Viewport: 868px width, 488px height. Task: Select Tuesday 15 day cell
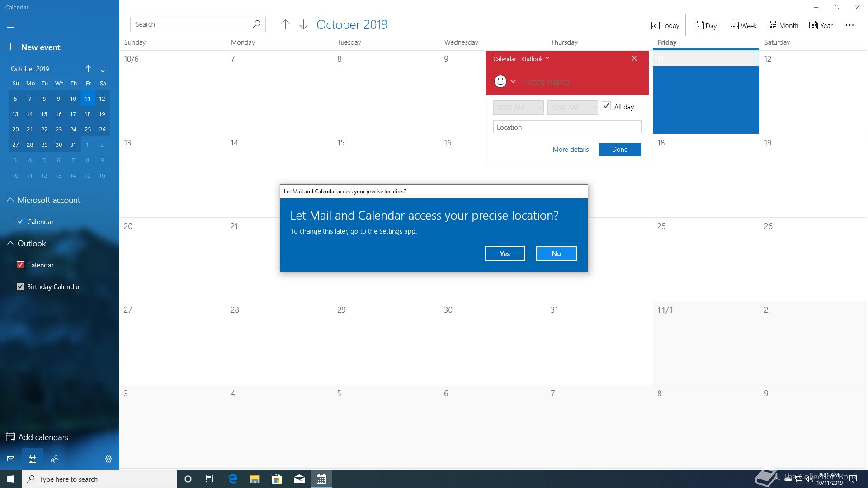pos(386,176)
